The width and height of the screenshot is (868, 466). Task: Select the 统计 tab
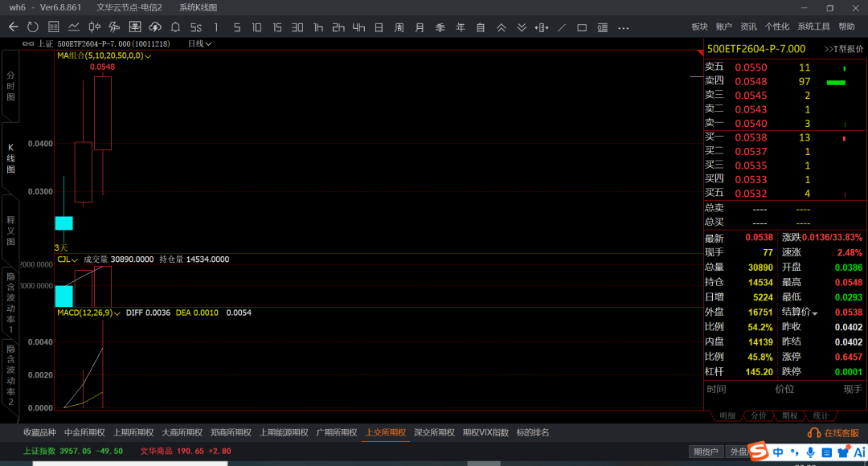[821, 415]
